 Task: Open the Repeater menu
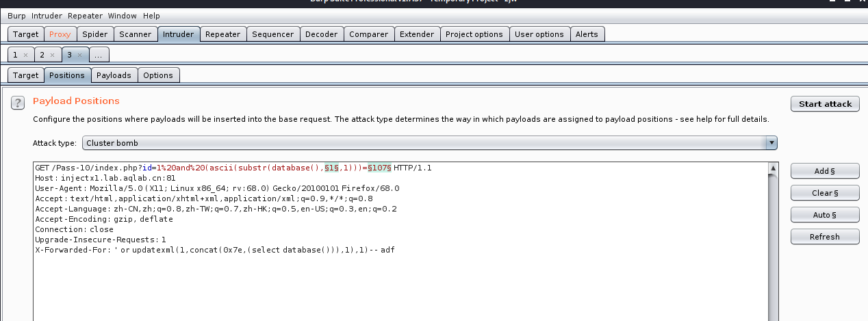click(86, 16)
